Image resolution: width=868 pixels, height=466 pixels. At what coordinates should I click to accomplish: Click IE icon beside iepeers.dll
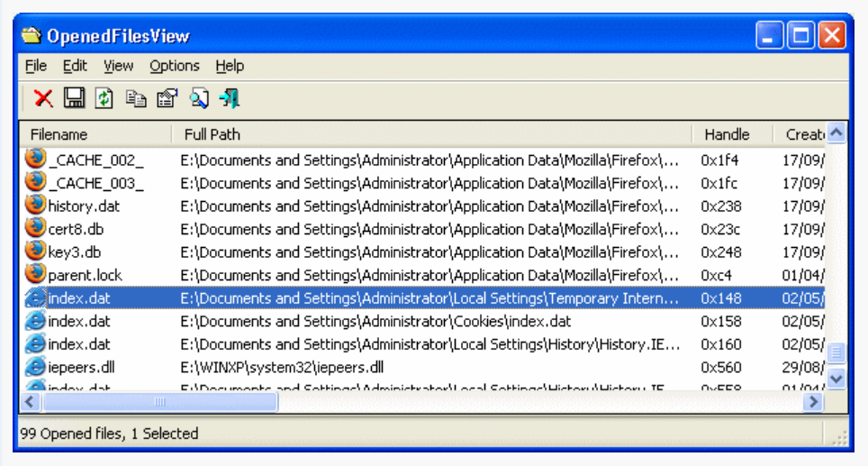point(35,367)
